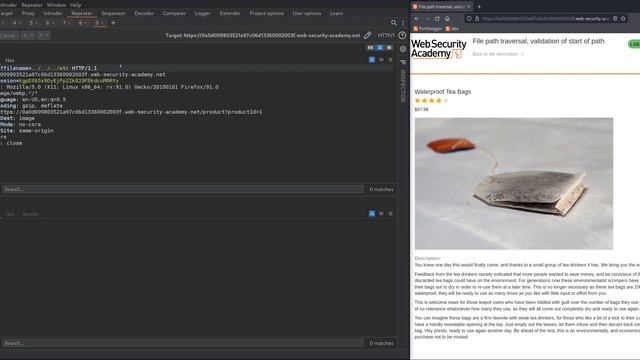Click the Cancel button
The image size is (640, 360).
(8, 36)
